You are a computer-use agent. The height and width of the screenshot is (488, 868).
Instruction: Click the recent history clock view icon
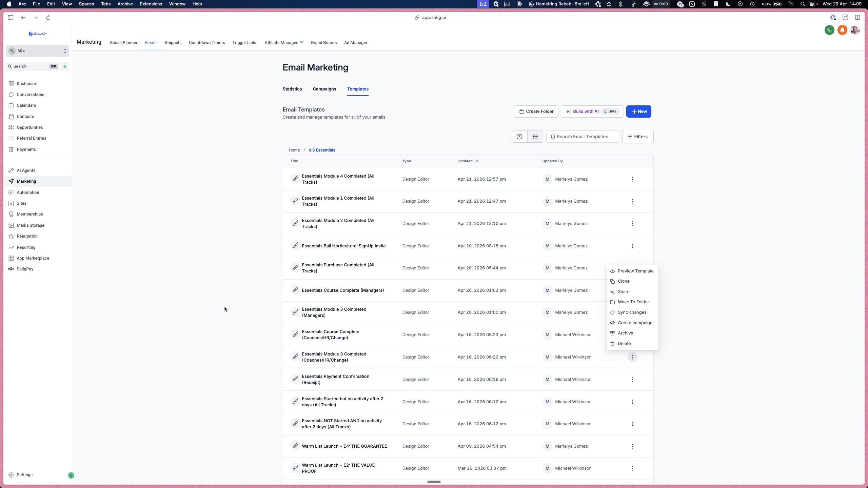[x=519, y=137]
